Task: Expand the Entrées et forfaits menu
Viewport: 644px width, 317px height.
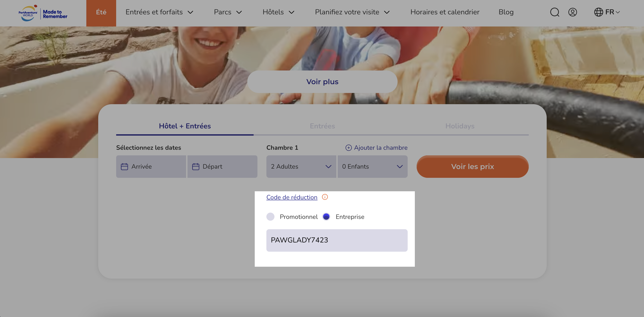Action: point(159,12)
